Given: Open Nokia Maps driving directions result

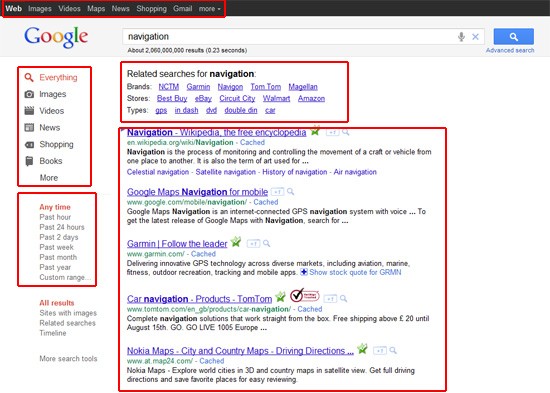Looking at the screenshot, I should click(x=240, y=351).
